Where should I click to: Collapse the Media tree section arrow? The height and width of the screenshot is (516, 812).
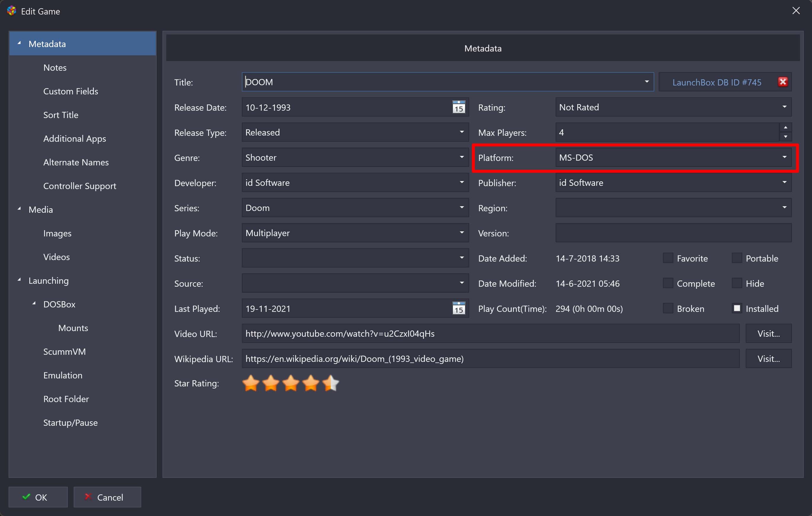pos(19,209)
